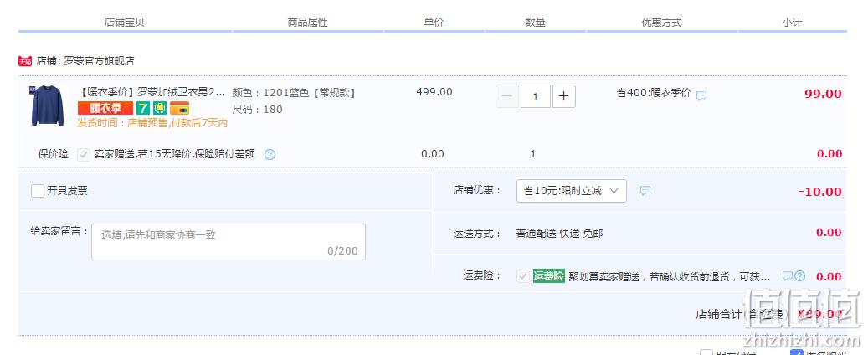
Task: Click the 发货时间 presale shipping notice
Action: pos(152,123)
